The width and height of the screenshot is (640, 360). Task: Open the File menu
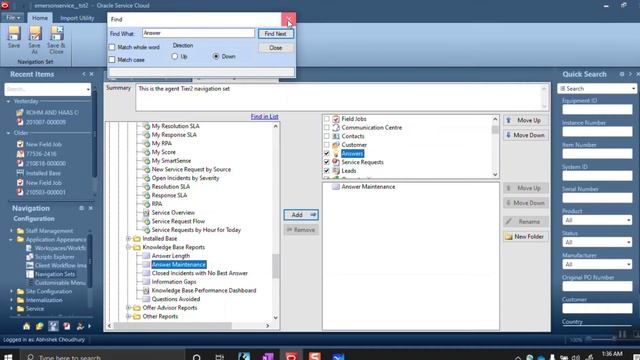pos(13,18)
